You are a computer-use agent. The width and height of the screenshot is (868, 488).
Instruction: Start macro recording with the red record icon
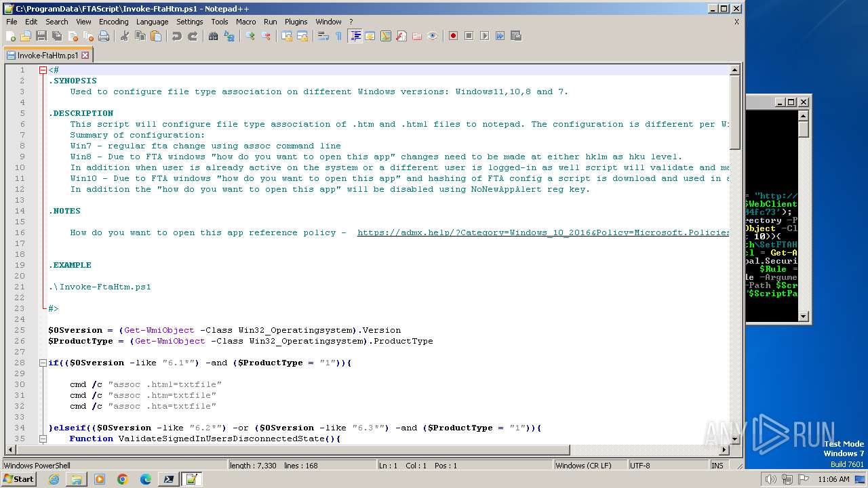[454, 36]
